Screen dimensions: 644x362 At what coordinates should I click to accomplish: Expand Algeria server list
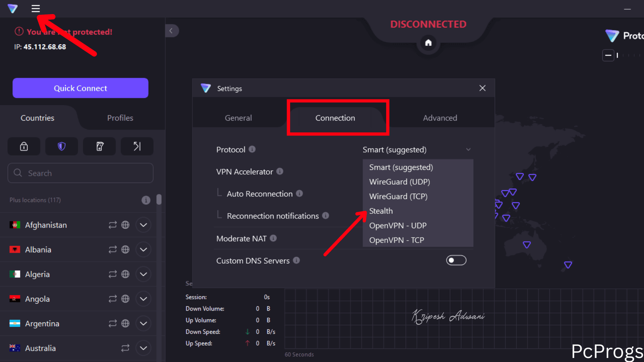pos(143,274)
